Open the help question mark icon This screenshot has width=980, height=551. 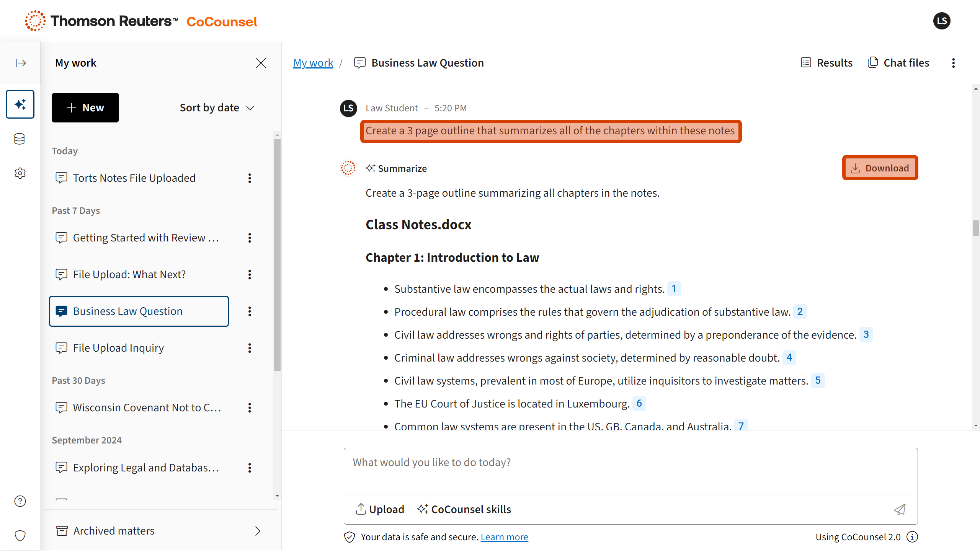pos(20,501)
